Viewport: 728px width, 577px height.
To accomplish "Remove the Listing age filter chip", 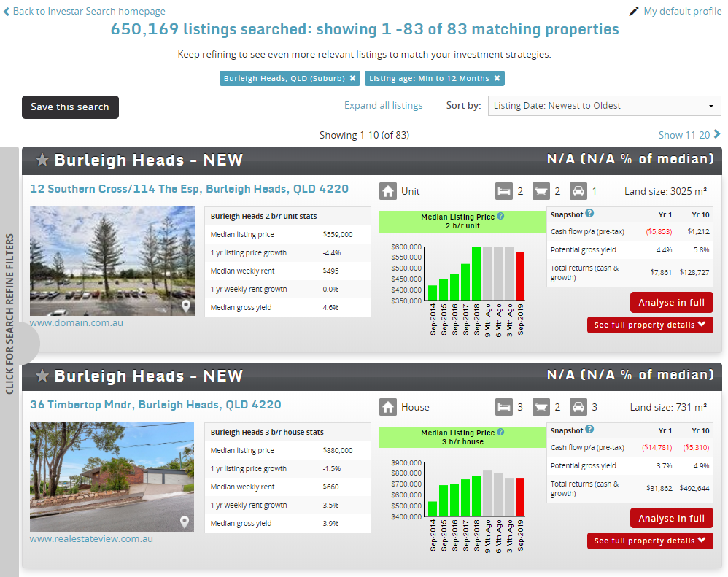I will click(497, 78).
